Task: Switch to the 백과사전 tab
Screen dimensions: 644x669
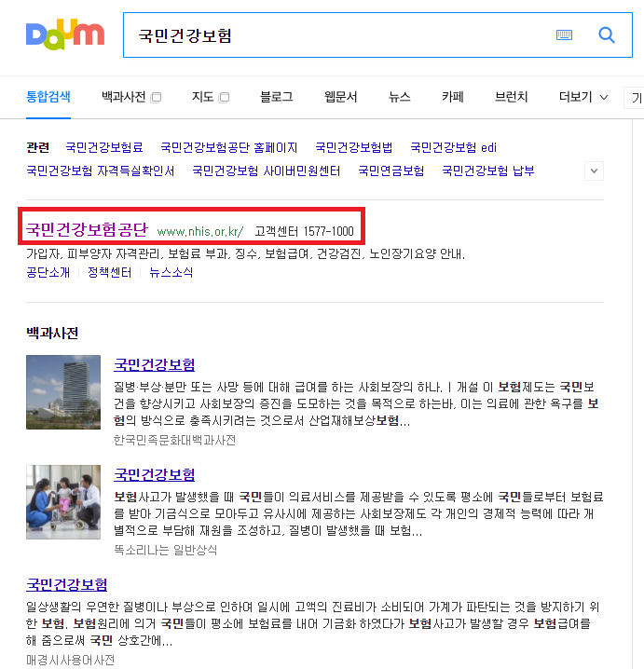Action: 124,97
